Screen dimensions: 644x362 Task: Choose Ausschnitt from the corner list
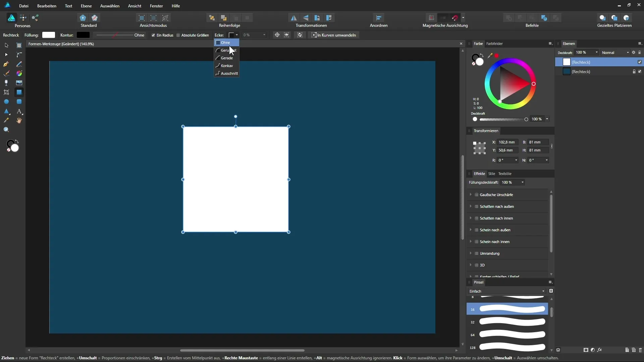tap(226, 73)
